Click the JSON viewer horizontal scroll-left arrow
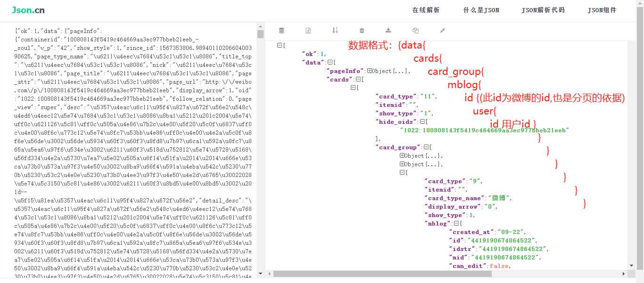 (x=269, y=274)
